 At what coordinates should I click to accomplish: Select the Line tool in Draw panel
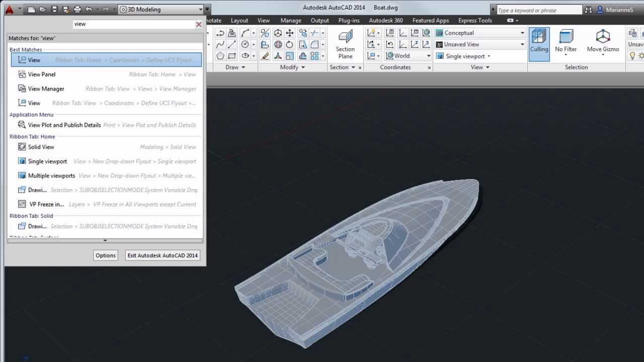pyautogui.click(x=231, y=44)
